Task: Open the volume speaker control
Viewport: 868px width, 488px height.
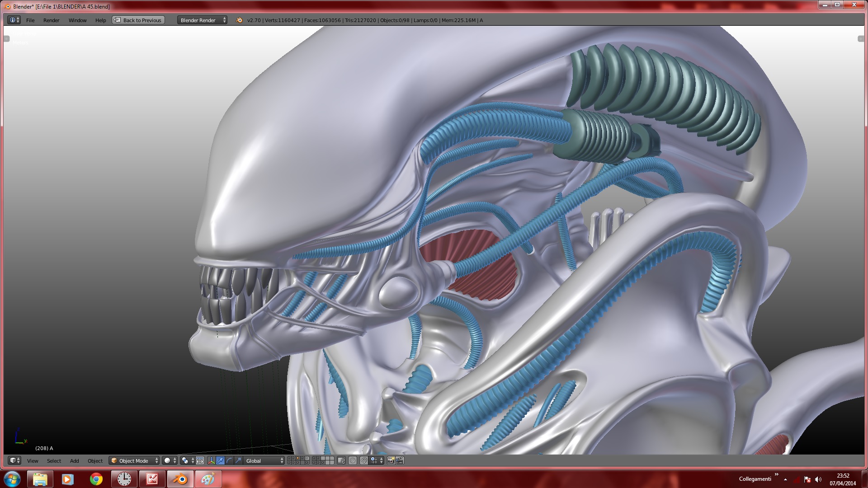Action: pos(818,479)
